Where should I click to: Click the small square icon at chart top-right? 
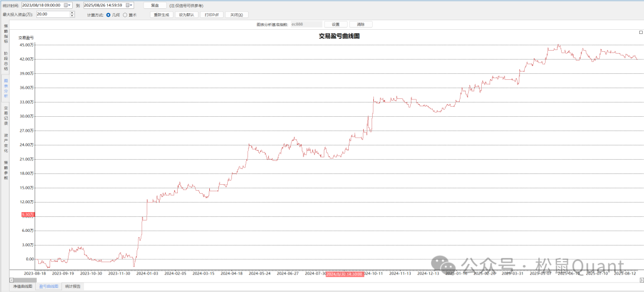click(x=640, y=32)
